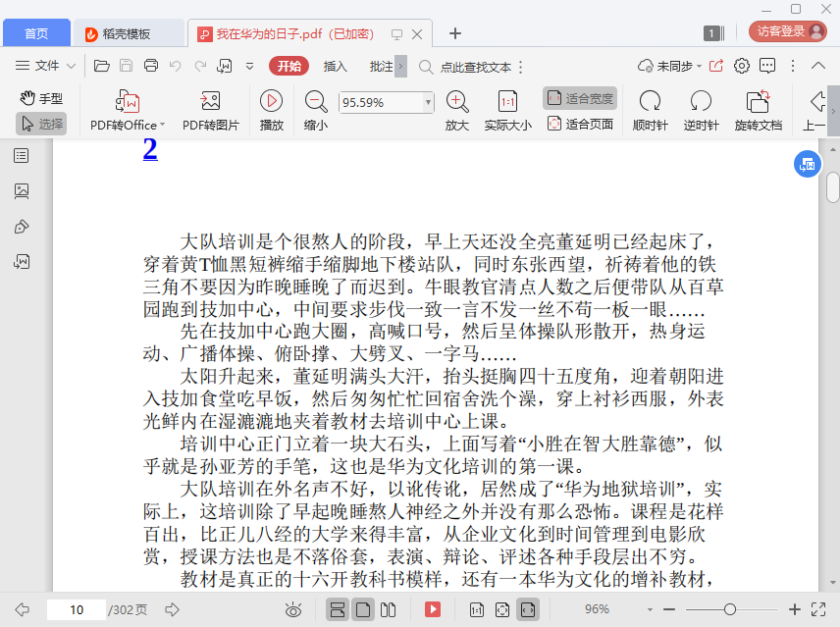Go to previous page arrow
The image size is (840, 627).
23,609
